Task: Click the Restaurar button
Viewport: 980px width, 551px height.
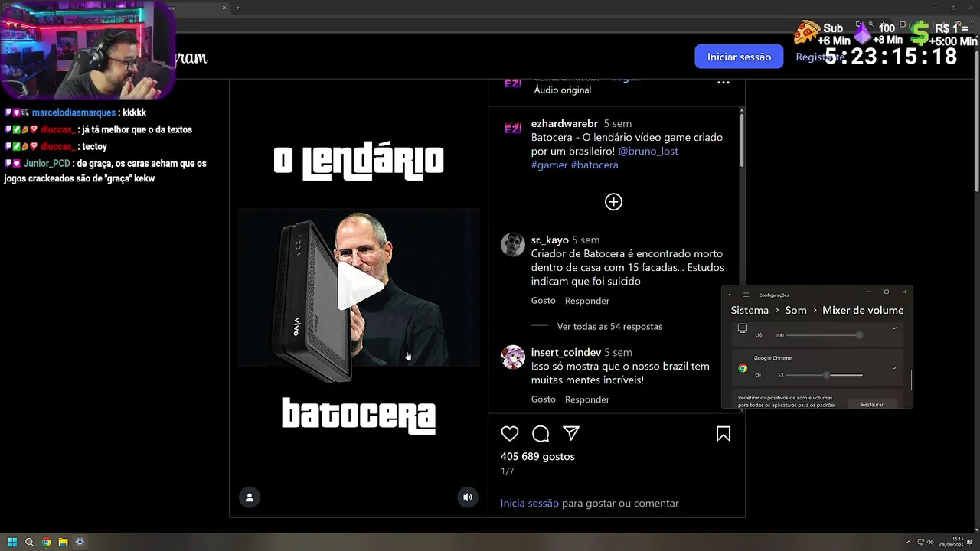Action: click(872, 404)
